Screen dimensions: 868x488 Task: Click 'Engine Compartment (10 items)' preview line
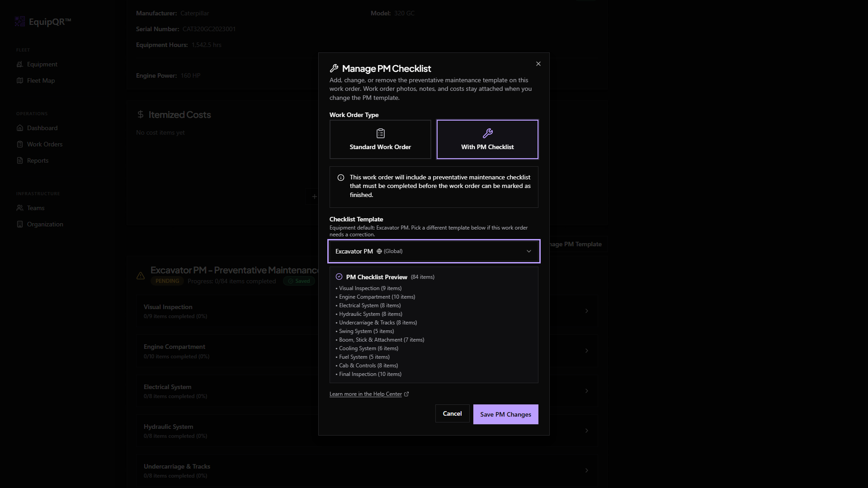377,297
